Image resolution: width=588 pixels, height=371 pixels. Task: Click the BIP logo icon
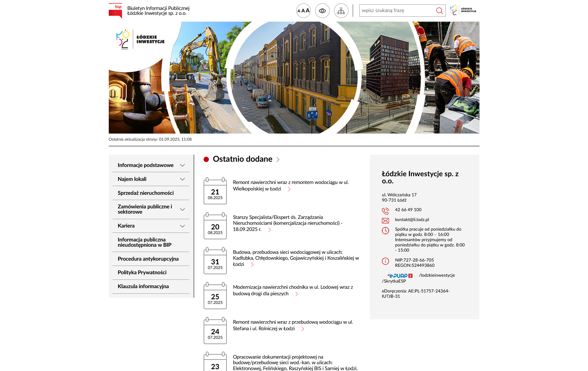coord(115,10)
